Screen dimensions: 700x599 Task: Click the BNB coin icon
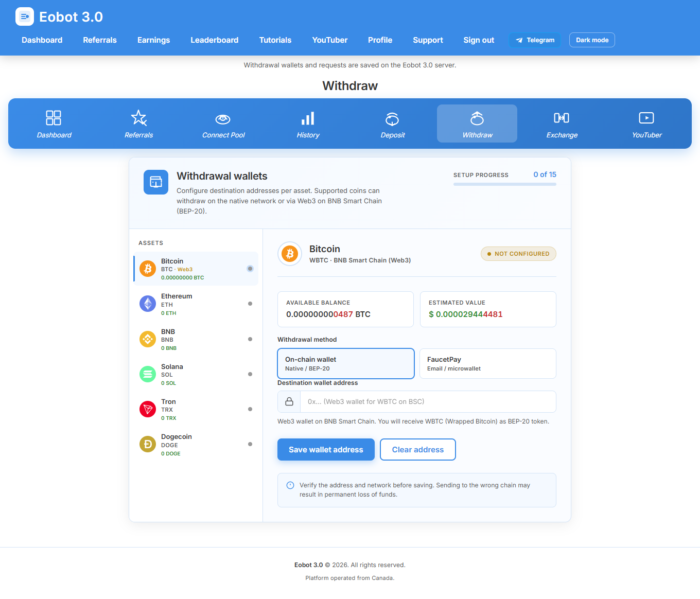pos(148,339)
